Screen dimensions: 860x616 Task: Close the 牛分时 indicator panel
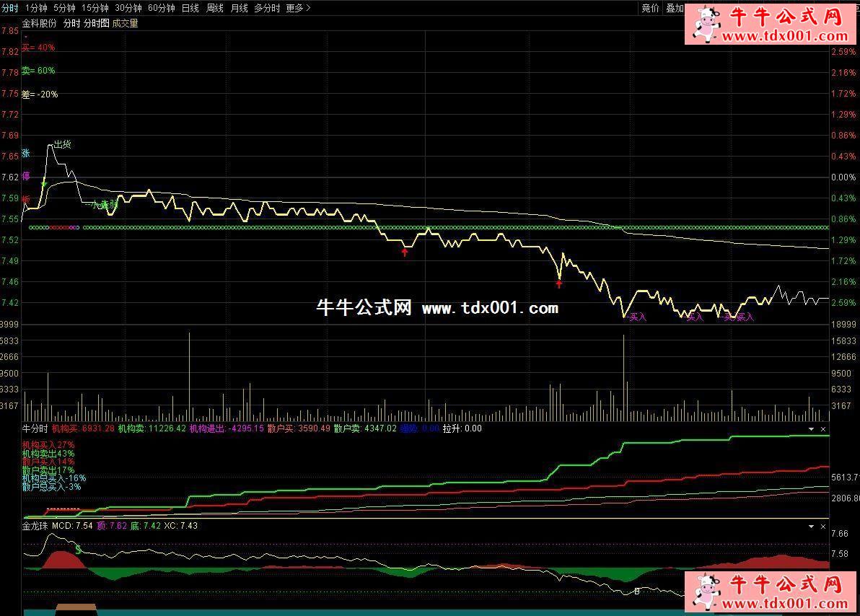point(822,429)
